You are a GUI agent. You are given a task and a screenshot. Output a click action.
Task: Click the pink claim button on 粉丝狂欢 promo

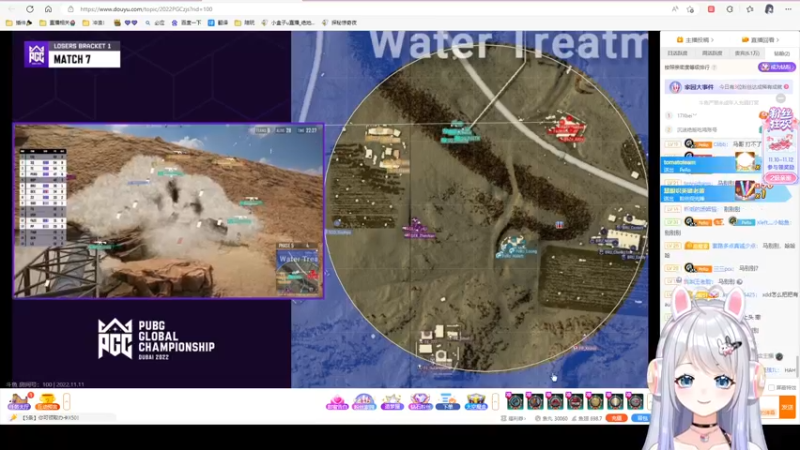click(x=780, y=178)
